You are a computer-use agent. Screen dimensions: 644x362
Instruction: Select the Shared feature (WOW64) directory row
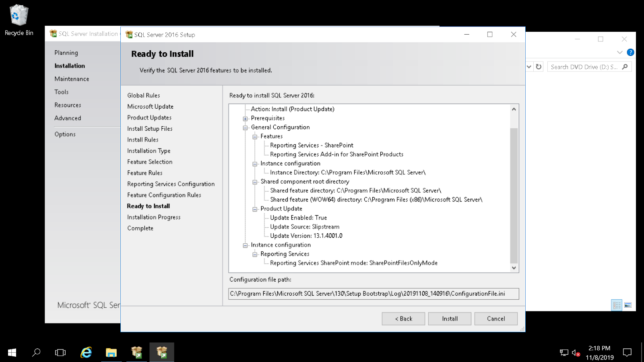pos(376,200)
